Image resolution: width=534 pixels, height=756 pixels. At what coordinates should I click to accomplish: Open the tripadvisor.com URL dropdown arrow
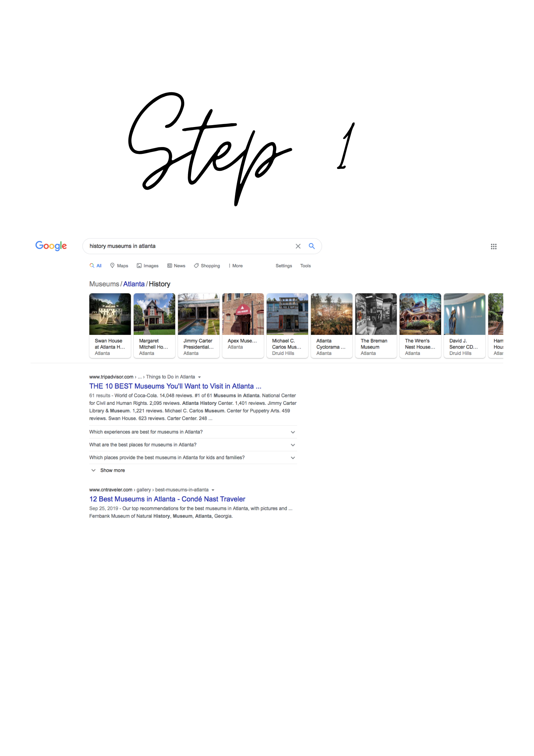(199, 377)
